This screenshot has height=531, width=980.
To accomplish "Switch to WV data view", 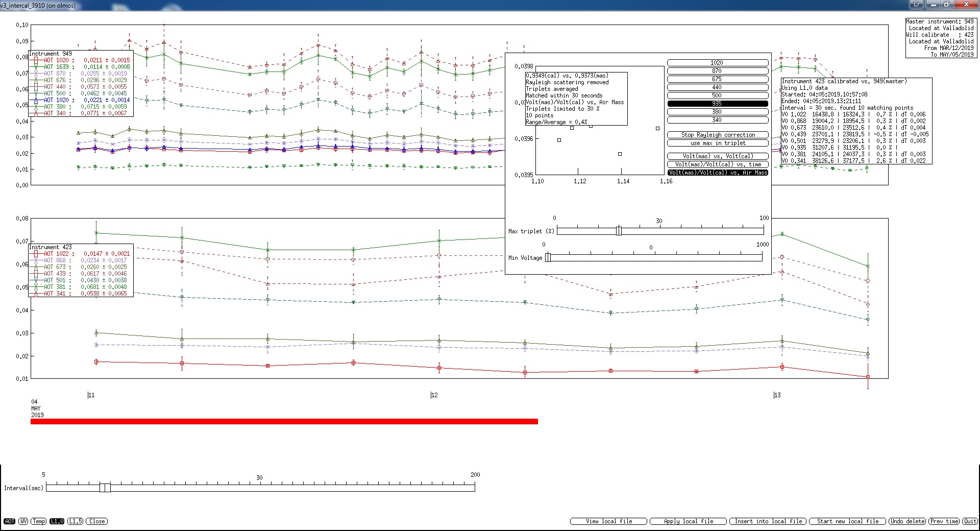I will pyautogui.click(x=23, y=521).
